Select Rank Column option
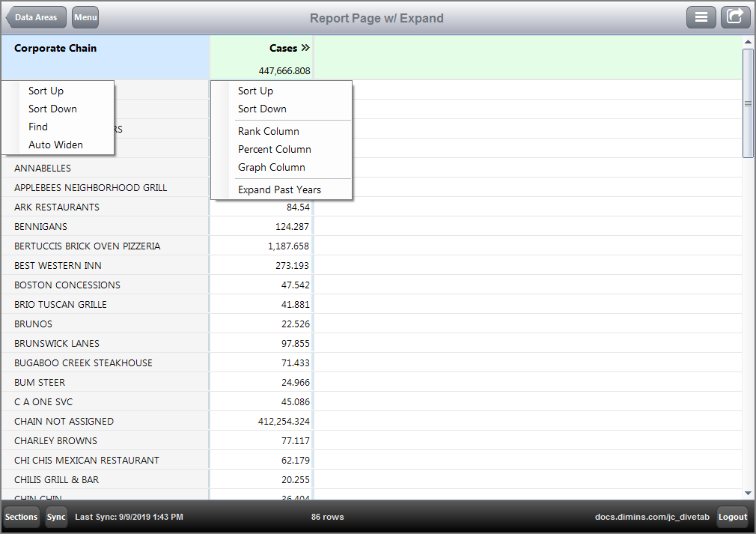 tap(268, 131)
